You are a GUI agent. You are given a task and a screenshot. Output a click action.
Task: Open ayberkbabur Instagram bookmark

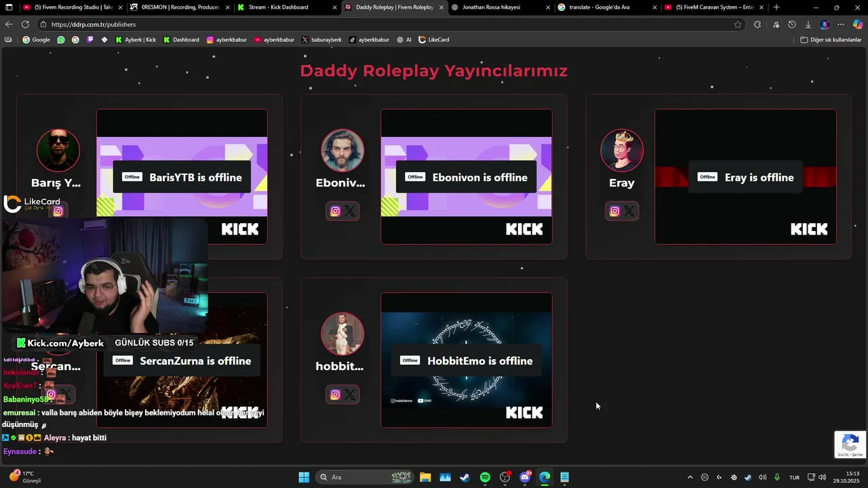click(x=226, y=40)
